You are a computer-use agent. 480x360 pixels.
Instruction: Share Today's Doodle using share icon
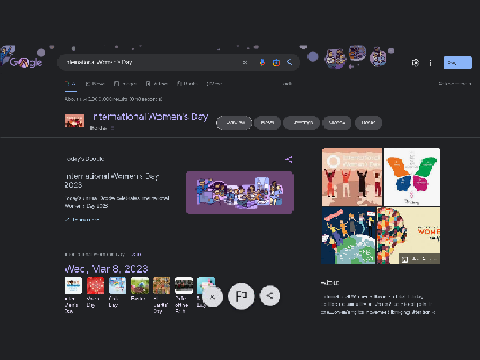click(x=289, y=159)
